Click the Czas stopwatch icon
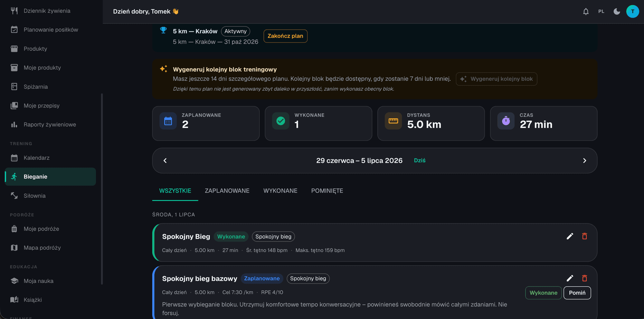The image size is (644, 319). [506, 121]
